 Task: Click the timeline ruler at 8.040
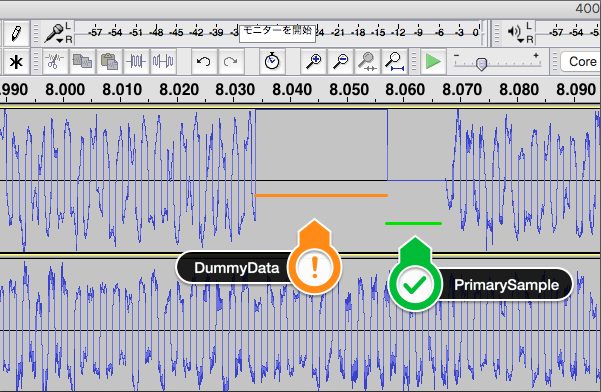pos(292,90)
